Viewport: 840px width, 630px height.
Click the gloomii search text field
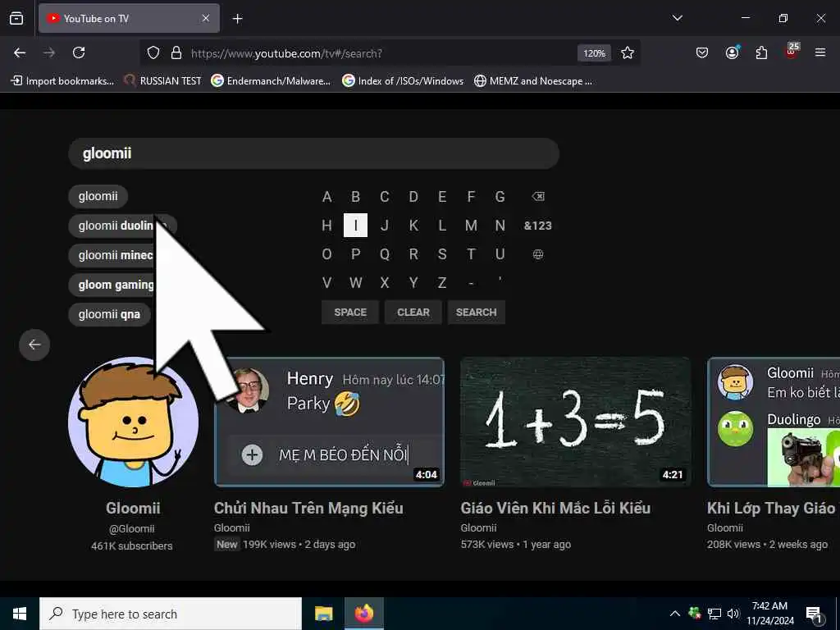coord(314,153)
